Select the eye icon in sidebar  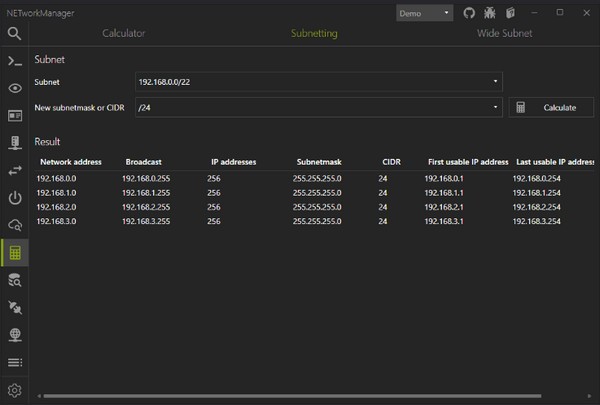[x=15, y=88]
